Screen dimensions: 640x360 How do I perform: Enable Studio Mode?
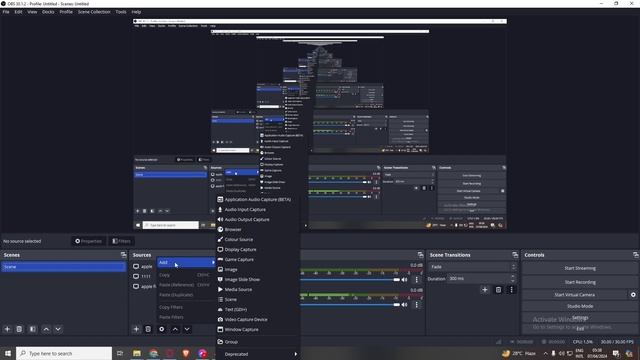point(580,306)
